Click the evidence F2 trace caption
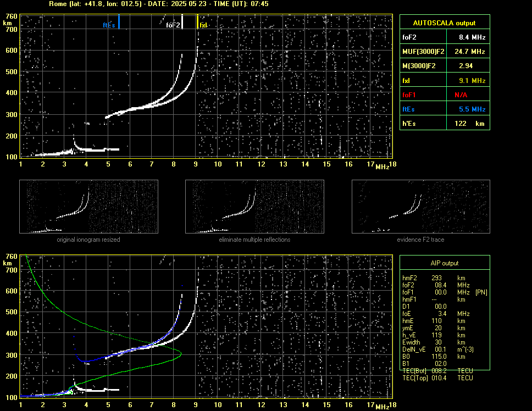532x411 pixels. coord(421,240)
